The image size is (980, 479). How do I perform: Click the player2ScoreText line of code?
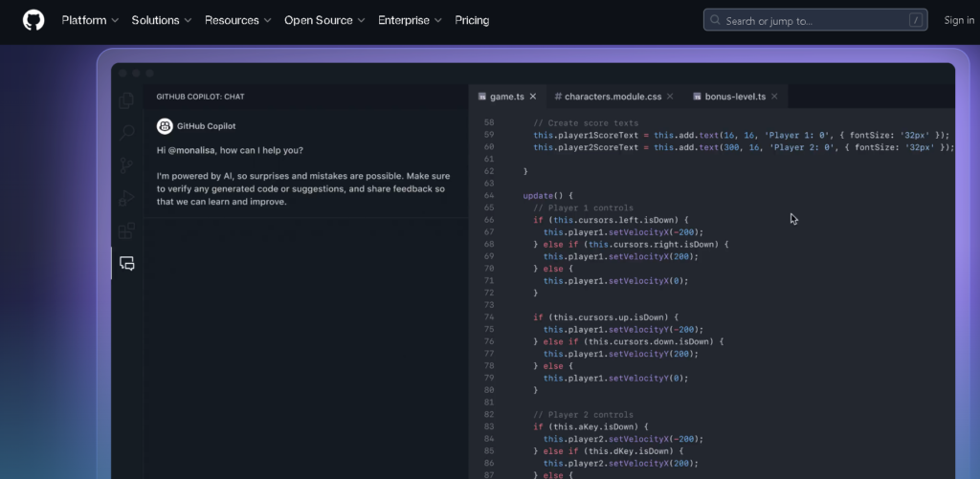pos(744,147)
